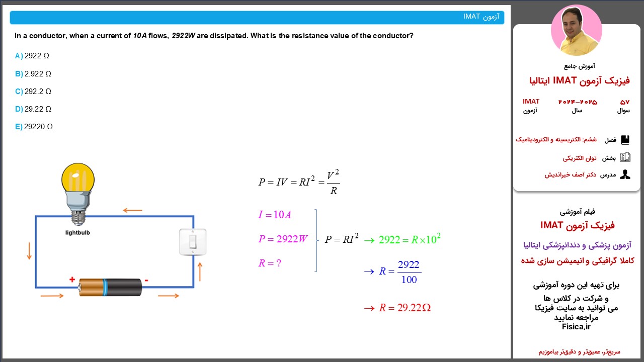Image resolution: width=644 pixels, height=362 pixels.
Task: Click the orange left-pointing arrow above the top wire
Action: click(x=132, y=210)
